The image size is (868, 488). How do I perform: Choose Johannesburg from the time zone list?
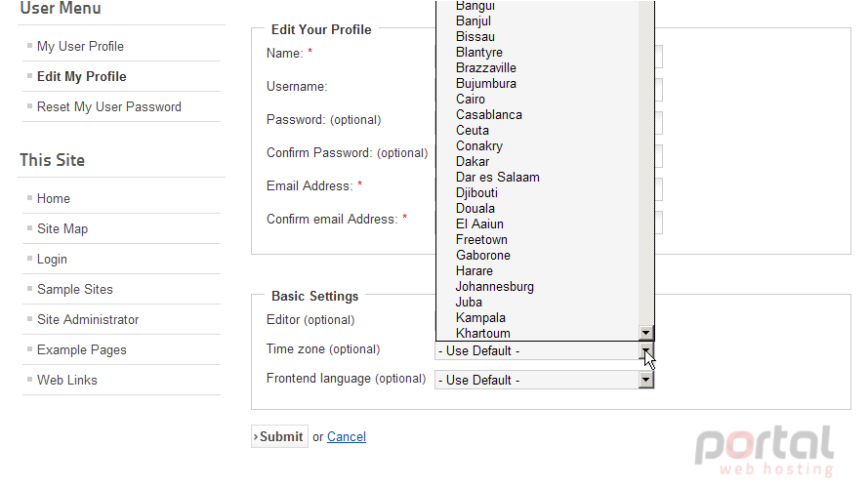pyautogui.click(x=494, y=287)
